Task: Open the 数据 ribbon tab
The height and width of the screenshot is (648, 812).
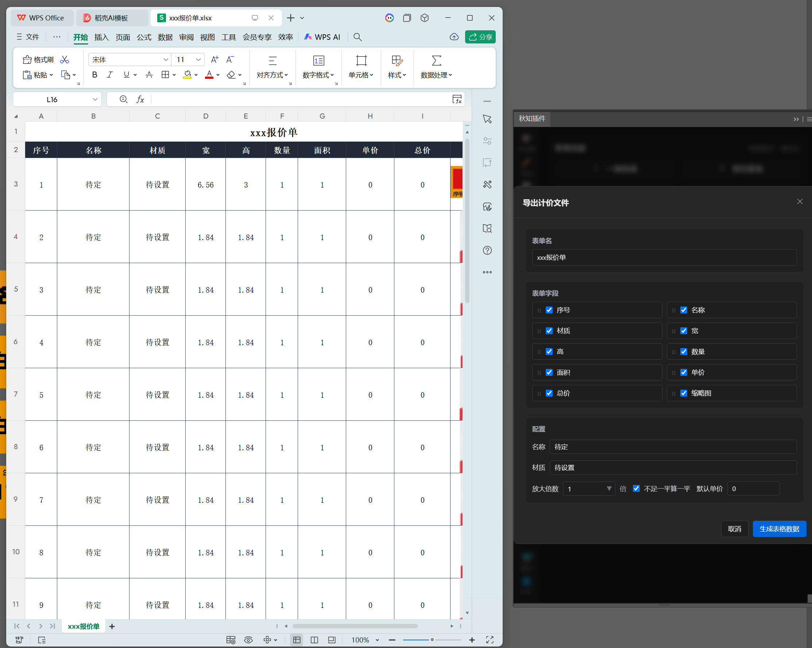Action: (x=165, y=37)
